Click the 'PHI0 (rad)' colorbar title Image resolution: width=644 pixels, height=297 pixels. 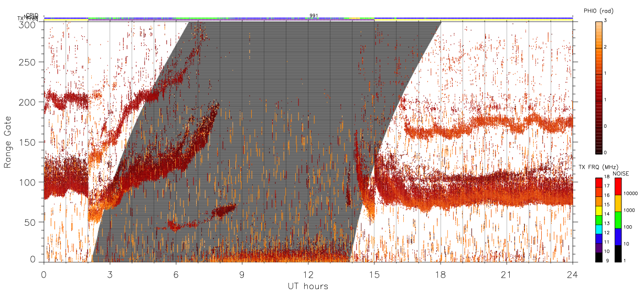pyautogui.click(x=598, y=10)
